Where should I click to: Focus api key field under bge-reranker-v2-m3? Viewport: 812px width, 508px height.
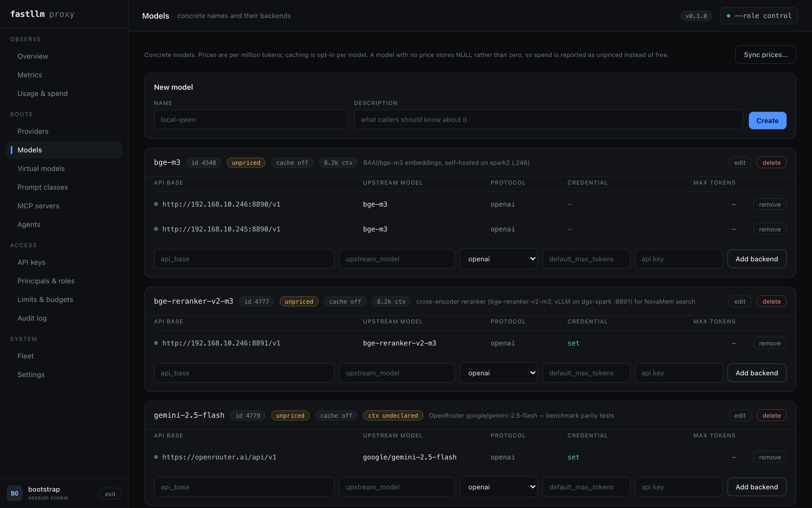[x=678, y=373]
